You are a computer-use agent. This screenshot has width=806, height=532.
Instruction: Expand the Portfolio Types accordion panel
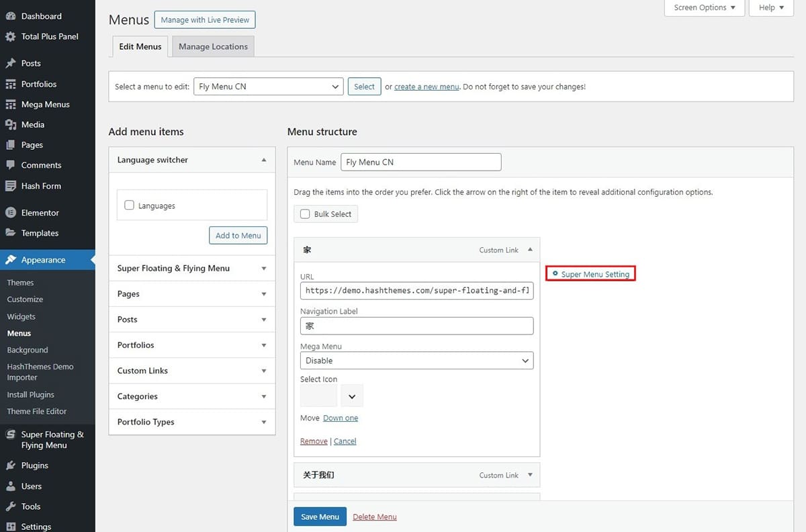pyautogui.click(x=192, y=422)
